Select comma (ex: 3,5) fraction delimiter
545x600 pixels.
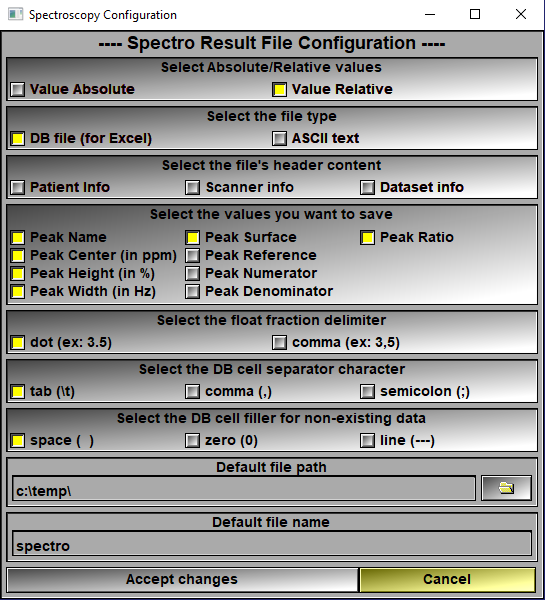[279, 342]
